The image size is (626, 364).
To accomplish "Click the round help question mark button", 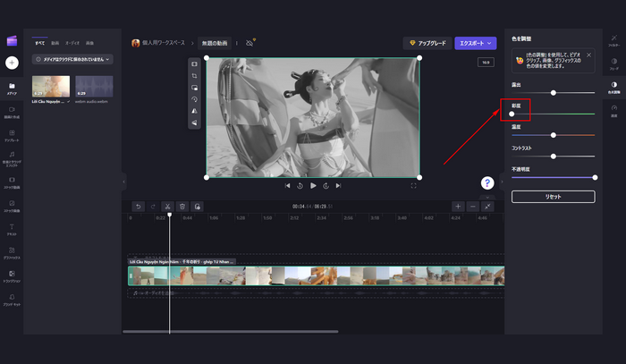I will (x=487, y=182).
